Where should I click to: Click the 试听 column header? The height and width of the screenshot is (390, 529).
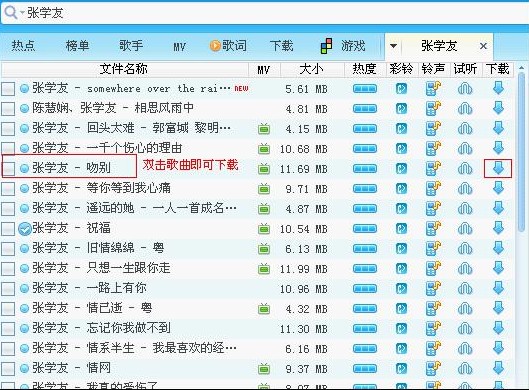[465, 69]
